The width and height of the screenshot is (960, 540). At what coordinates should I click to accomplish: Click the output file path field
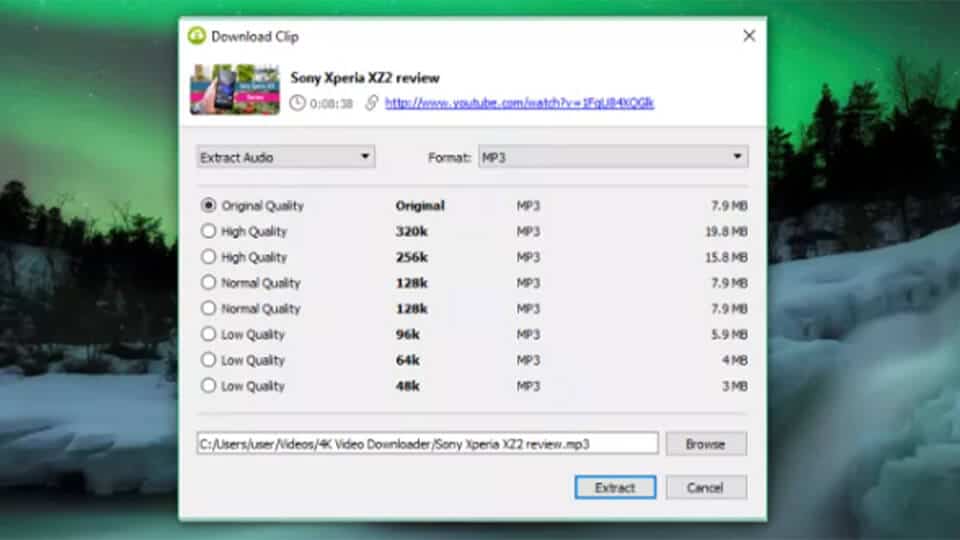point(427,443)
